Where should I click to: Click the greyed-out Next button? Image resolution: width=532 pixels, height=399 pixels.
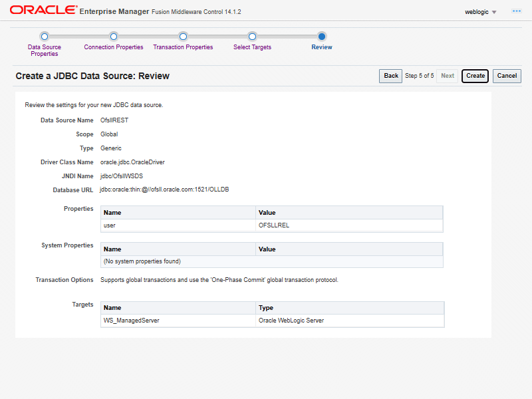(448, 76)
